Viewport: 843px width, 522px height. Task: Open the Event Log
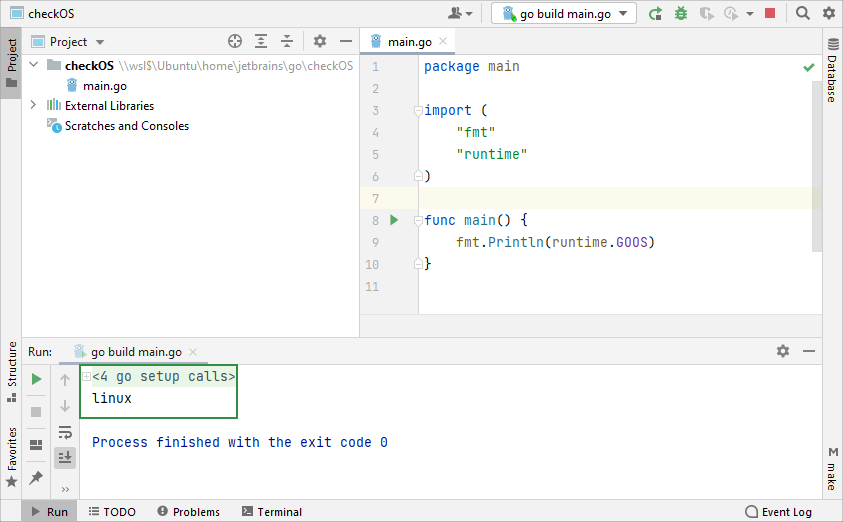pyautogui.click(x=778, y=512)
